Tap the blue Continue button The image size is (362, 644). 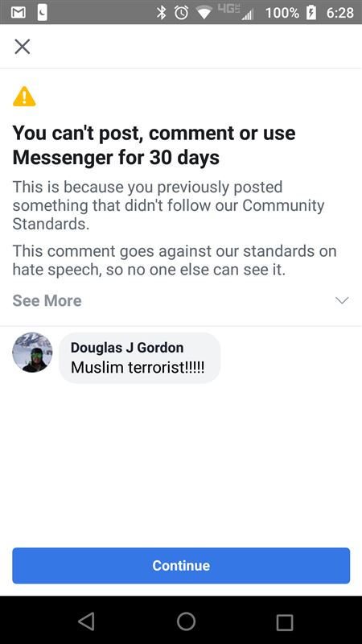pos(181,566)
